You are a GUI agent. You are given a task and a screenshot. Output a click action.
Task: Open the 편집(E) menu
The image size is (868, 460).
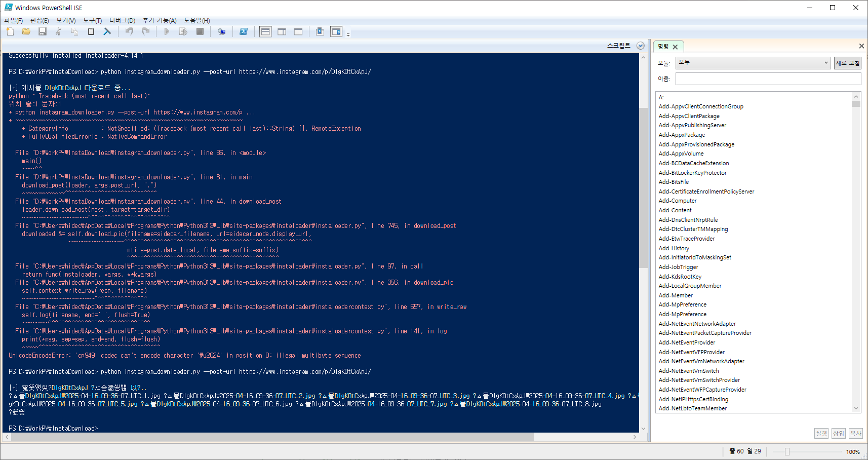pyautogui.click(x=40, y=20)
